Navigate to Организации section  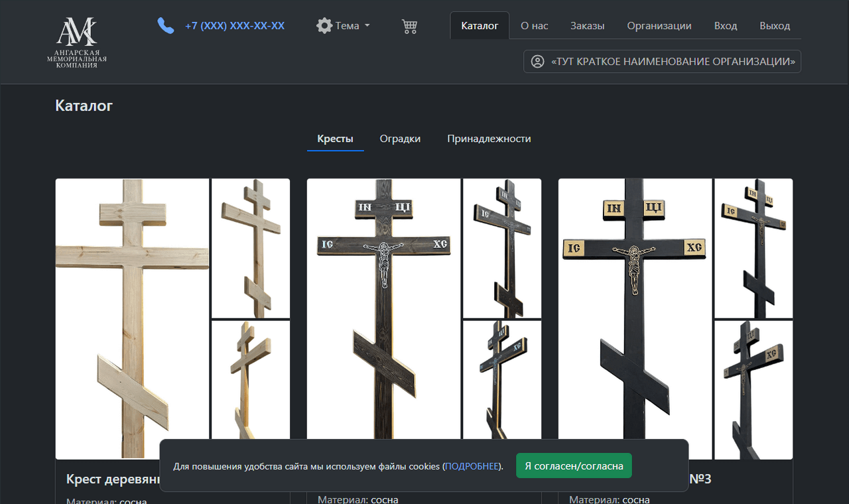tap(659, 26)
